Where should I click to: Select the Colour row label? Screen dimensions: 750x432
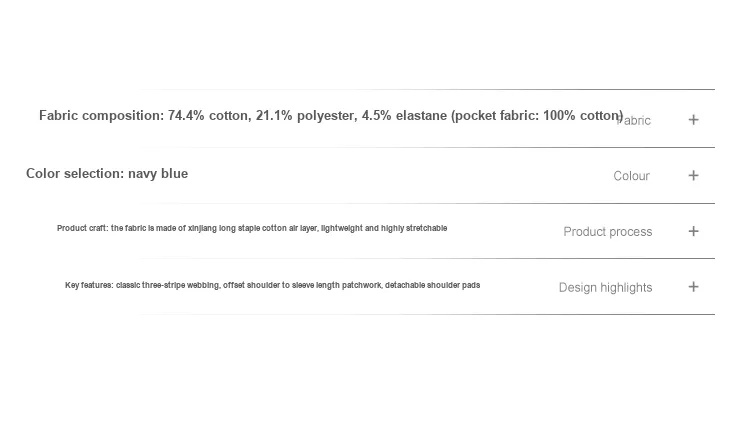click(631, 176)
